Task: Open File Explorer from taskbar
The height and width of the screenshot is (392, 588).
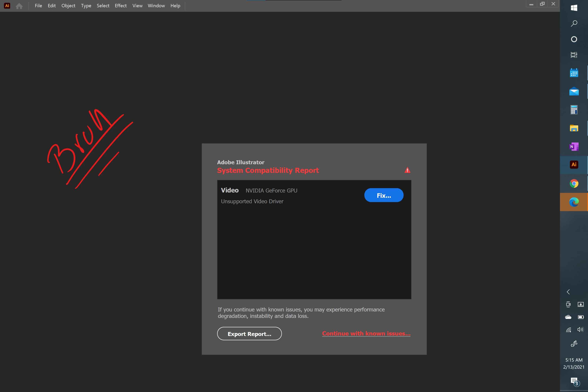Action: [x=574, y=128]
